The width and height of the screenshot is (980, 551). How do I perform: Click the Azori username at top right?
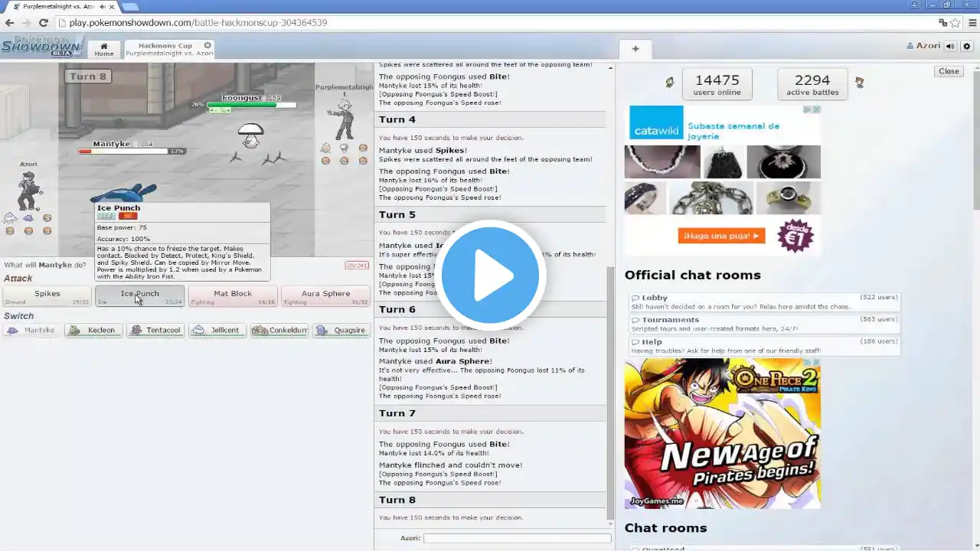point(923,46)
